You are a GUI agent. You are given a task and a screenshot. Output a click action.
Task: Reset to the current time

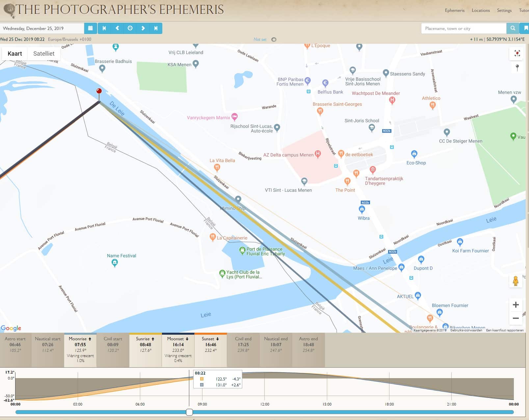click(x=130, y=28)
